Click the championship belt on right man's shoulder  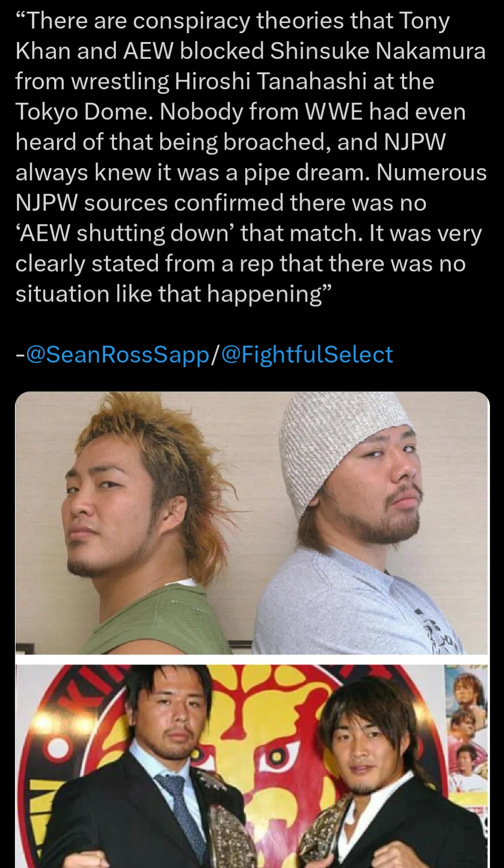(x=327, y=831)
